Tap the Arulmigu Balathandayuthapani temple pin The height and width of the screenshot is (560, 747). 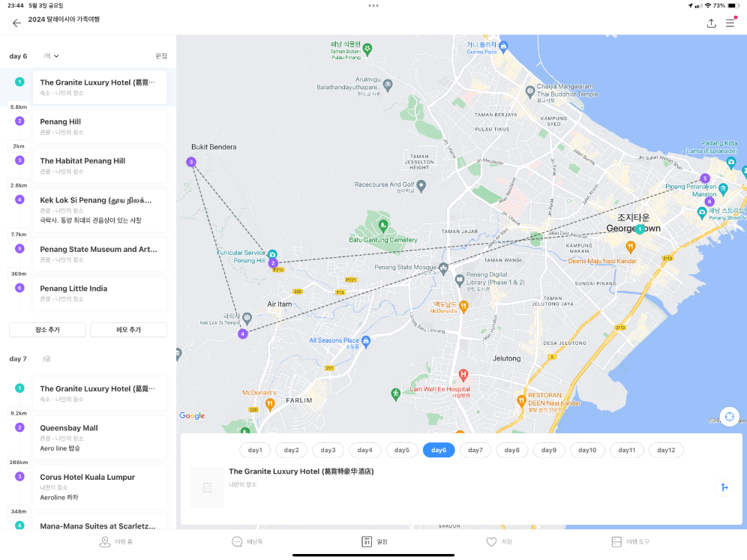point(388,85)
